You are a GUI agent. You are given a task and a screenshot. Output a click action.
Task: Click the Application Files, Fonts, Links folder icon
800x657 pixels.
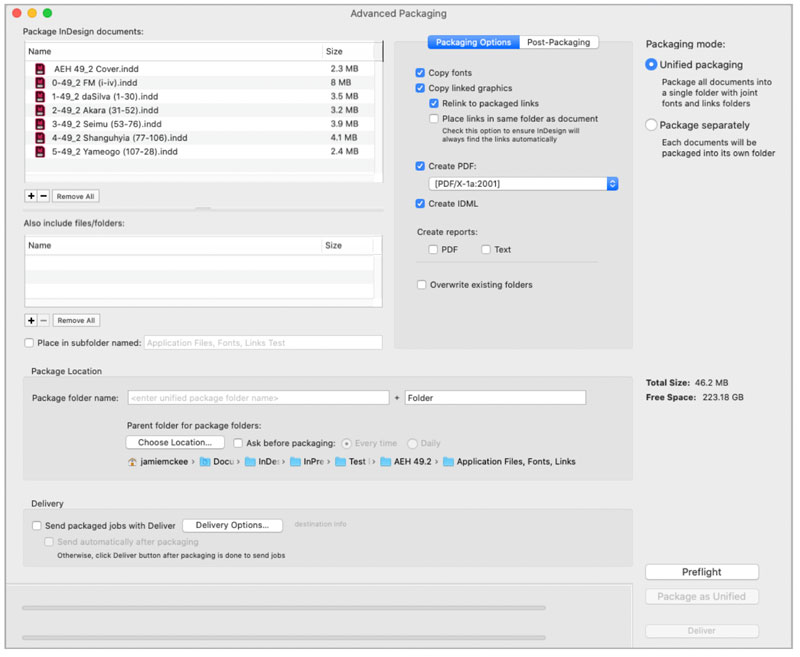click(448, 462)
